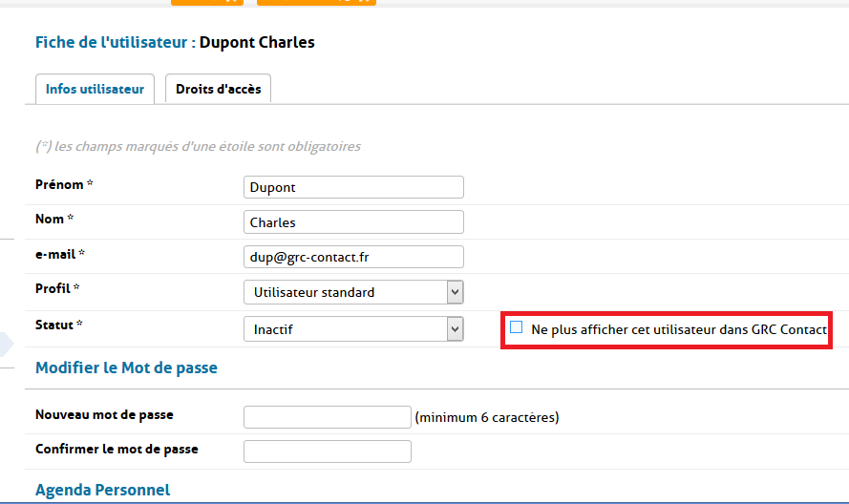This screenshot has width=849, height=504.
Task: Focus the Confirmer le mot de passe input box
Action: coord(327,451)
